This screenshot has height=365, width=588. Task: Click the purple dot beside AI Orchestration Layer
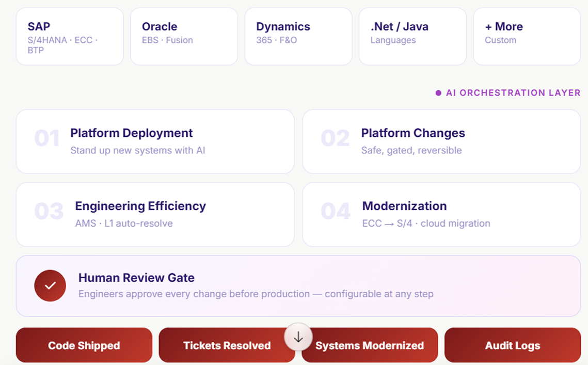point(438,93)
